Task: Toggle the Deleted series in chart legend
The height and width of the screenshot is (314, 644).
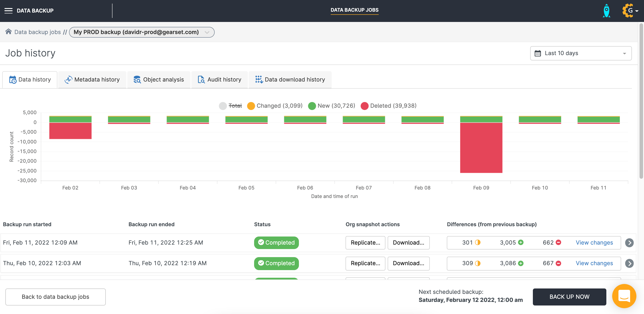Action: (393, 106)
